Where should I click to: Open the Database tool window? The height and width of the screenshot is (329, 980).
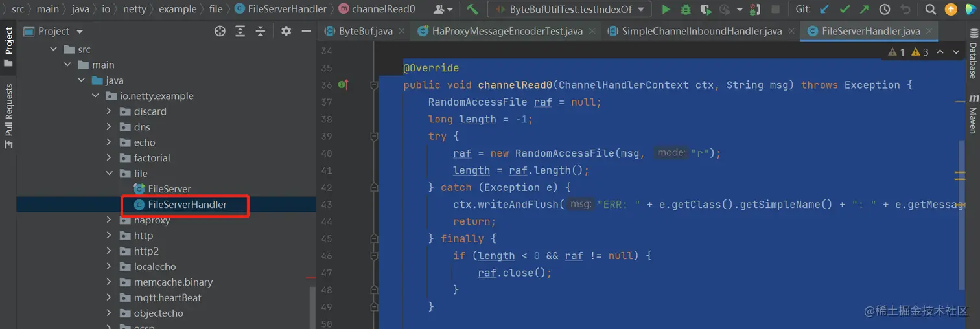pos(973,54)
